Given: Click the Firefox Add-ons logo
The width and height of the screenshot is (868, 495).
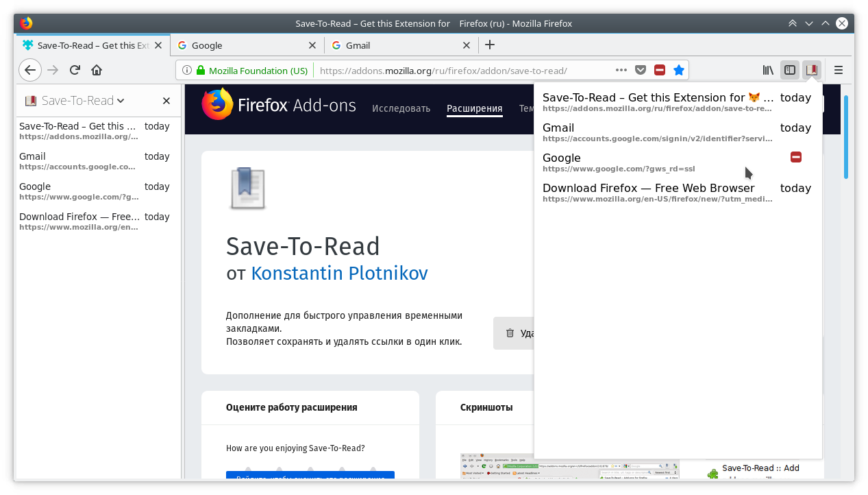Looking at the screenshot, I should (279, 105).
